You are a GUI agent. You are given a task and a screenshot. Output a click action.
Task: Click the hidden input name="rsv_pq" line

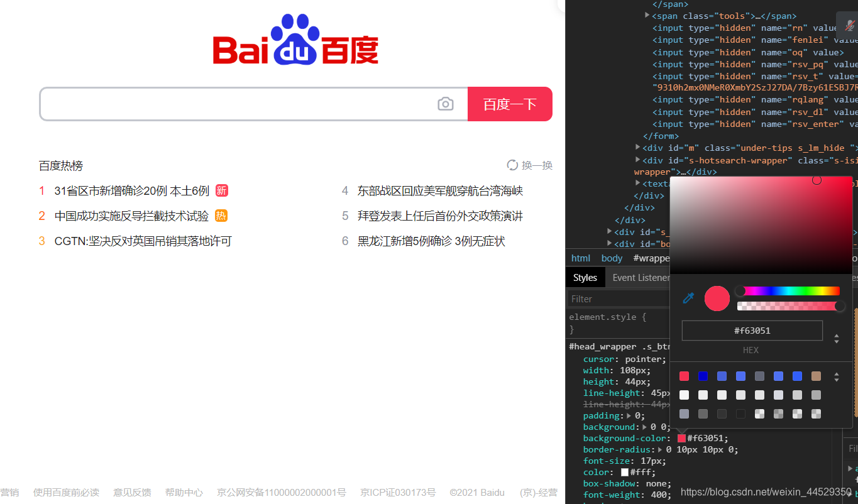pyautogui.click(x=755, y=64)
